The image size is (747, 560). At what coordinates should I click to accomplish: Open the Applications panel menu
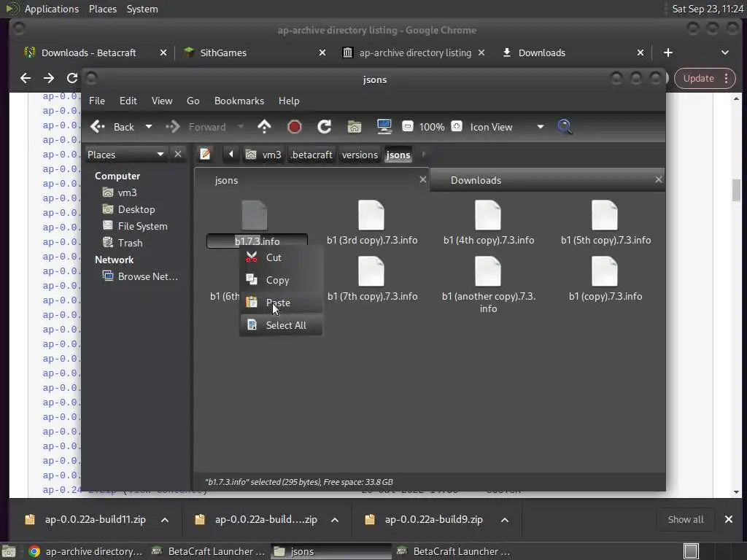point(52,9)
